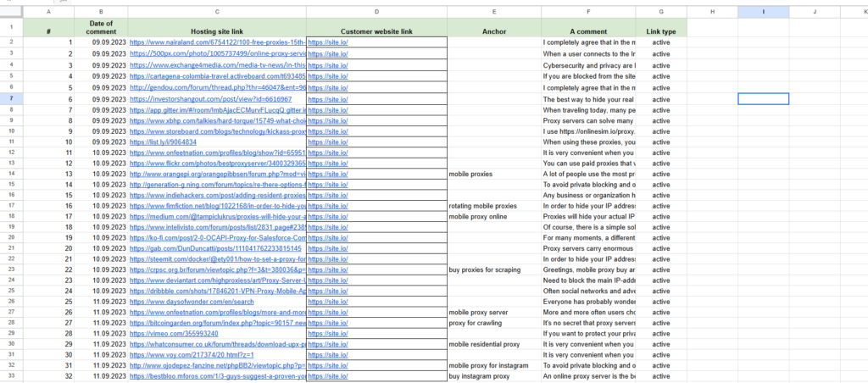Select column D header
The width and height of the screenshot is (868, 383).
point(376,12)
